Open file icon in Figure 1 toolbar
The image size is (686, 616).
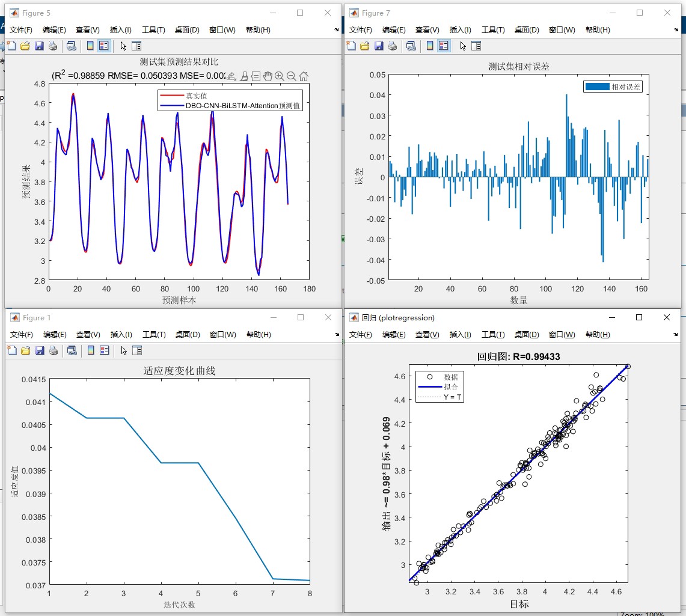tap(25, 350)
